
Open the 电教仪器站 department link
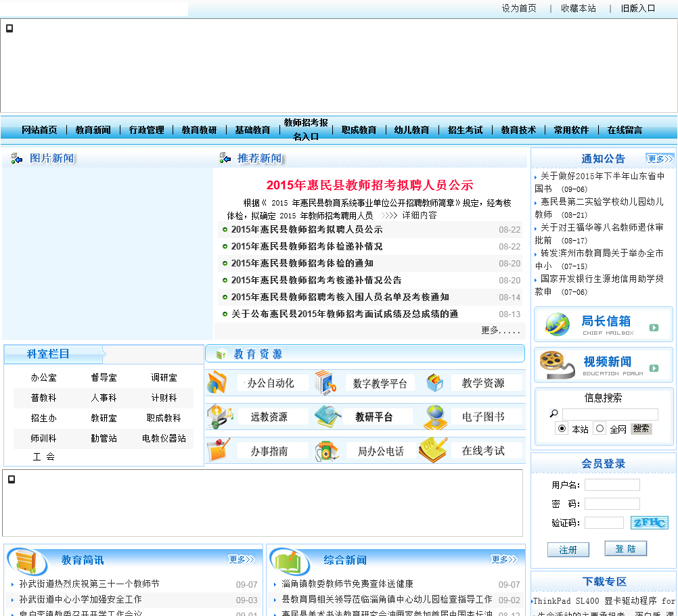tap(164, 438)
